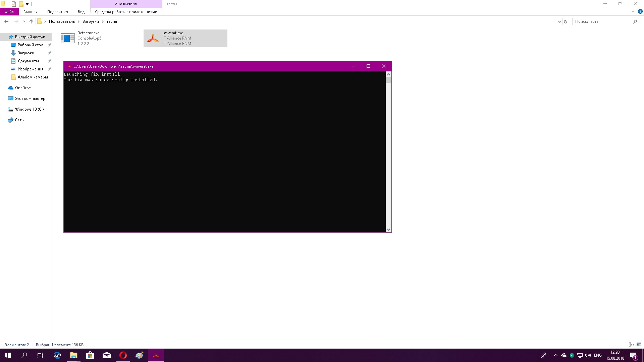Open Action Center notification icon

pos(633,355)
